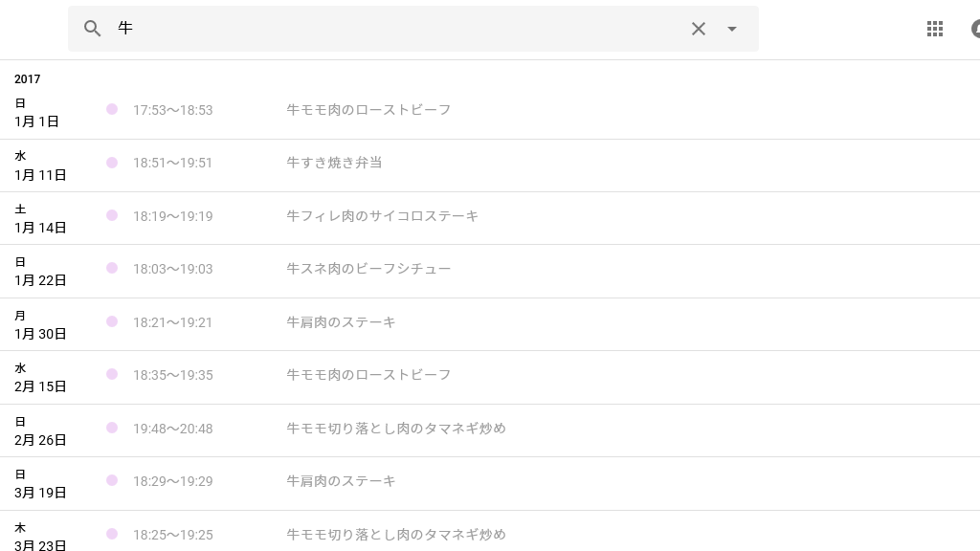Click the color dot beside 18:51〜19:51
Screen dimensions: 980x551
[112, 163]
